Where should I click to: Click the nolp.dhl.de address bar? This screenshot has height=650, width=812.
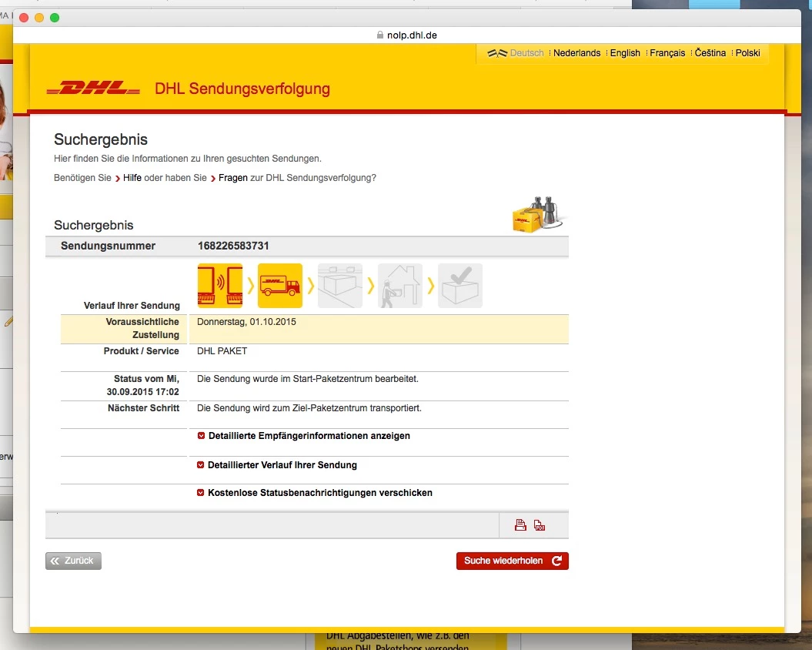(x=407, y=35)
